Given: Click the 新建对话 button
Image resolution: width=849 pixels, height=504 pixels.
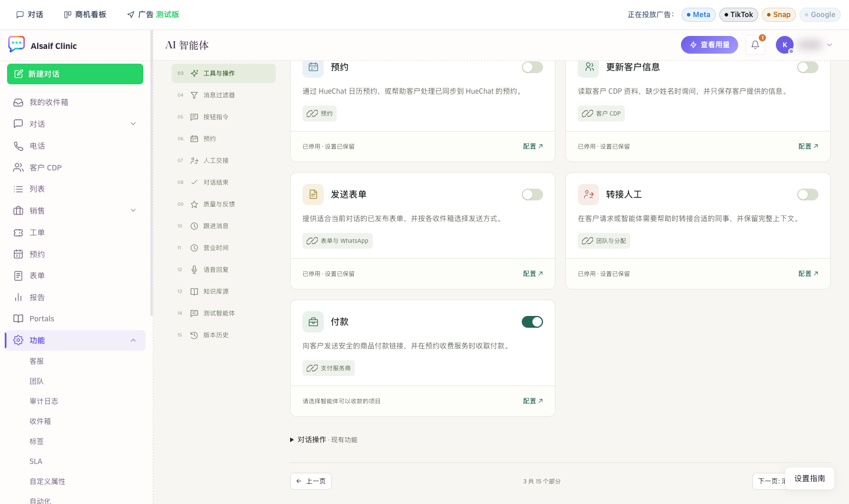Looking at the screenshot, I should (x=75, y=74).
